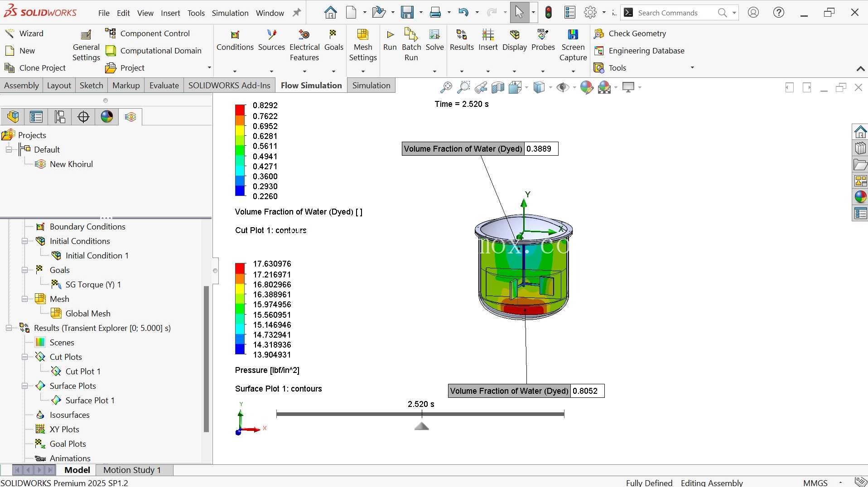868x487 pixels.
Task: Open the MMGS unit system selector
Action: 815,482
